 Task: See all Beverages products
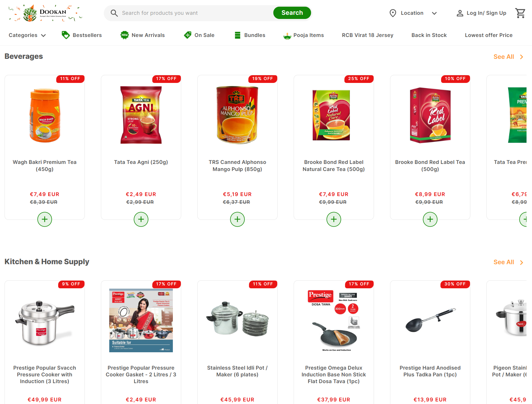509,57
